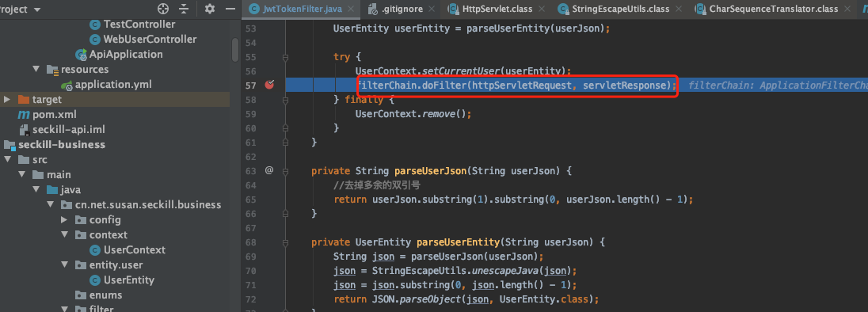Click the TestController class icon
This screenshot has width=868, height=312.
click(x=95, y=25)
